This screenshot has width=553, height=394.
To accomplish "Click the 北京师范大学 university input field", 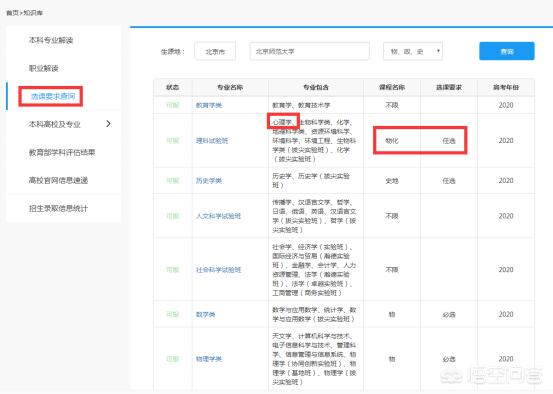I will tap(310, 51).
